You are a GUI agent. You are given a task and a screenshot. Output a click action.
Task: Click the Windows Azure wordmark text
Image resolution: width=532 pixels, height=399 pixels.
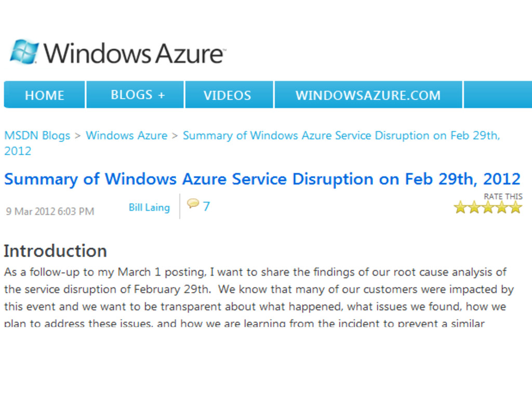pos(134,53)
